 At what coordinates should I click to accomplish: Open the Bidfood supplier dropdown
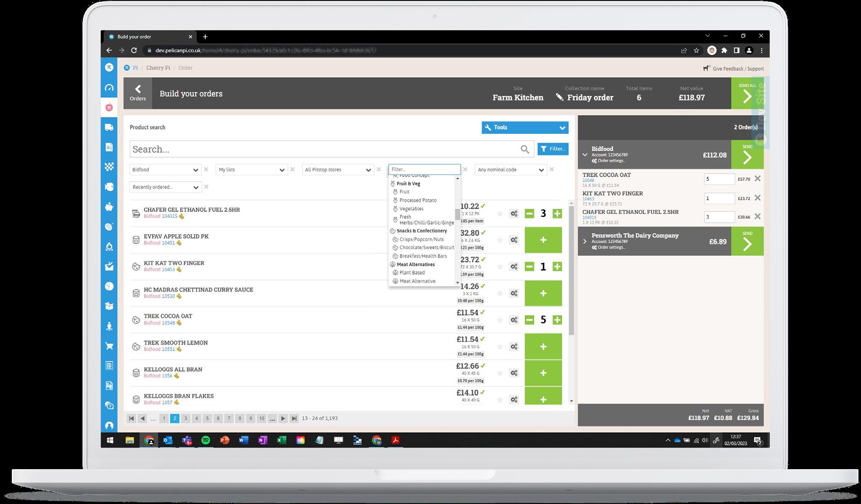click(165, 170)
